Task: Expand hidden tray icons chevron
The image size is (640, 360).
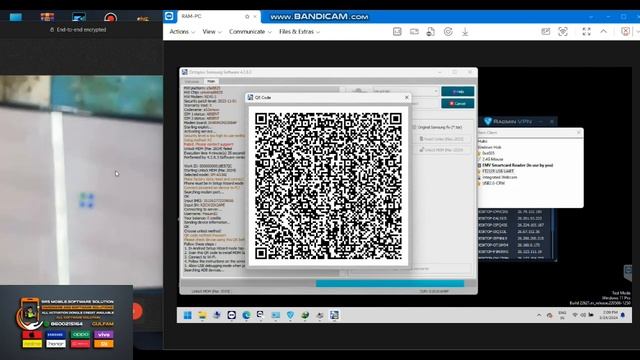Action: (x=539, y=315)
